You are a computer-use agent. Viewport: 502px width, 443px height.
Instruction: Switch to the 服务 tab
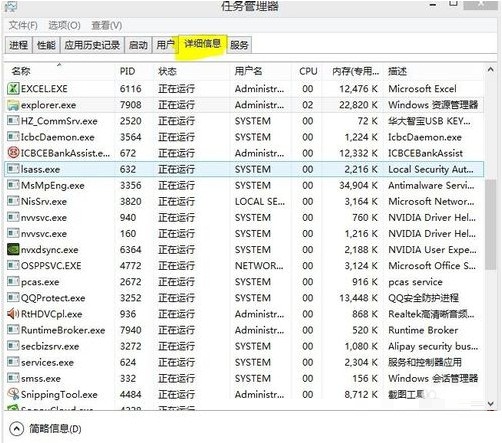click(239, 45)
